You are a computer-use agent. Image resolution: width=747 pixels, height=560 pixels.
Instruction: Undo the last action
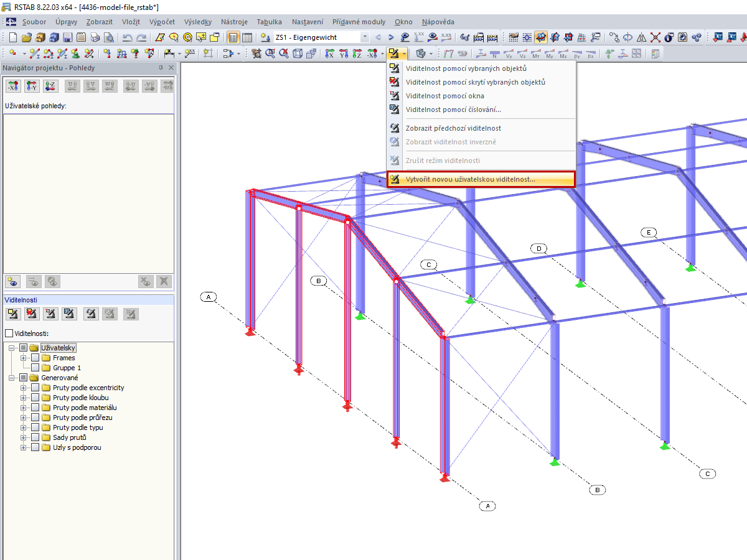pyautogui.click(x=127, y=37)
